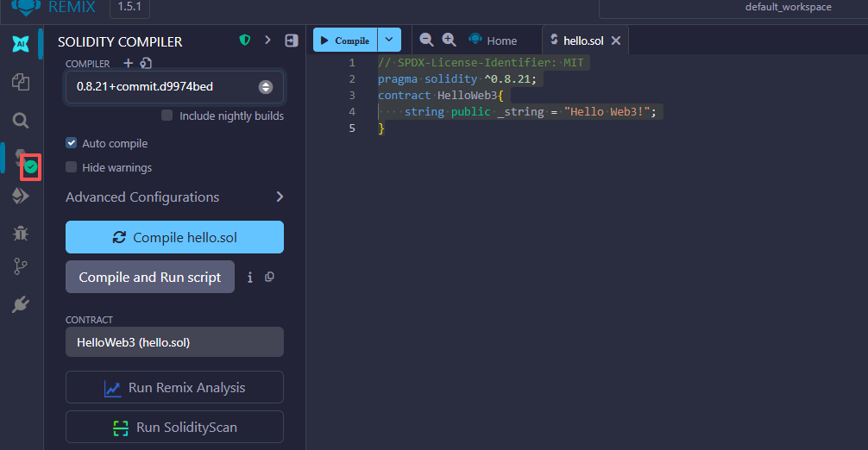Toggle Include nightly builds checkbox
Viewport: 868px width, 450px height.
(167, 115)
